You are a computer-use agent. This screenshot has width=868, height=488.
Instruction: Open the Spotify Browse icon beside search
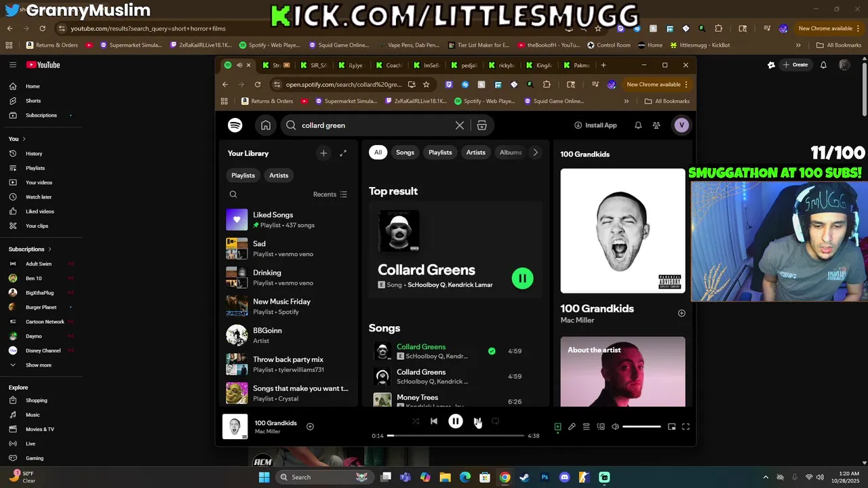482,125
